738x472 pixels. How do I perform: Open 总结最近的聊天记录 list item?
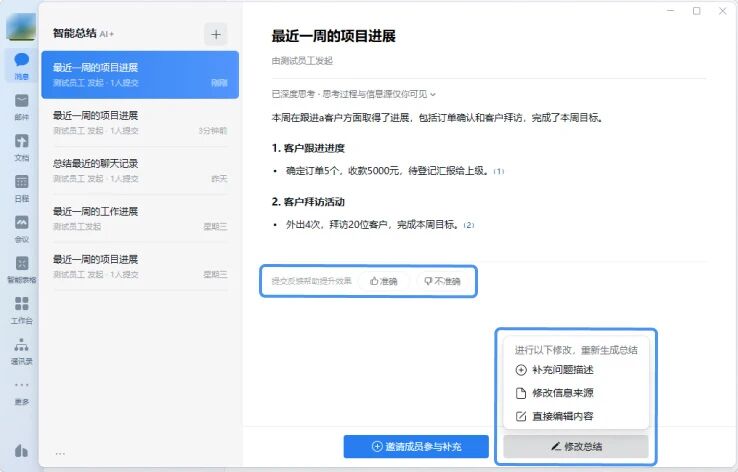tap(140, 170)
